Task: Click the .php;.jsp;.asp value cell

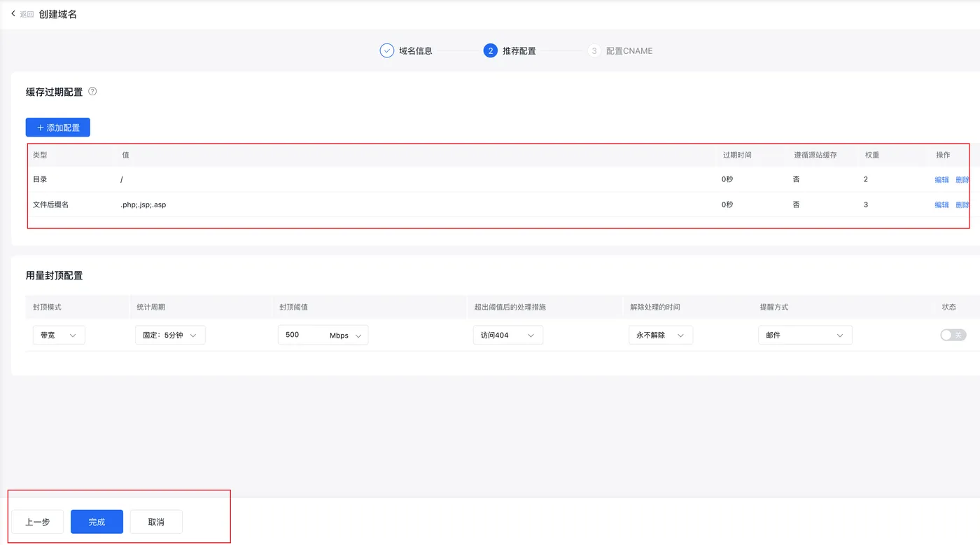Action: 143,205
